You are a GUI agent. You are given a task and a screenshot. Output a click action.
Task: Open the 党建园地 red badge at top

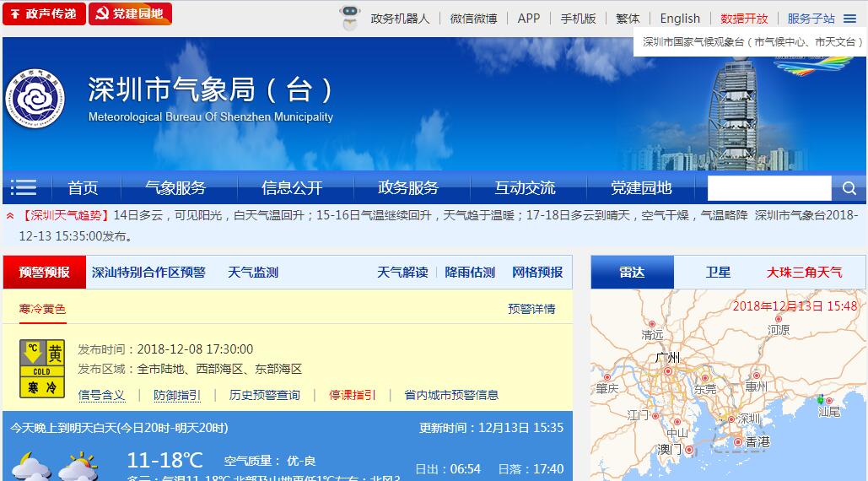point(130,14)
